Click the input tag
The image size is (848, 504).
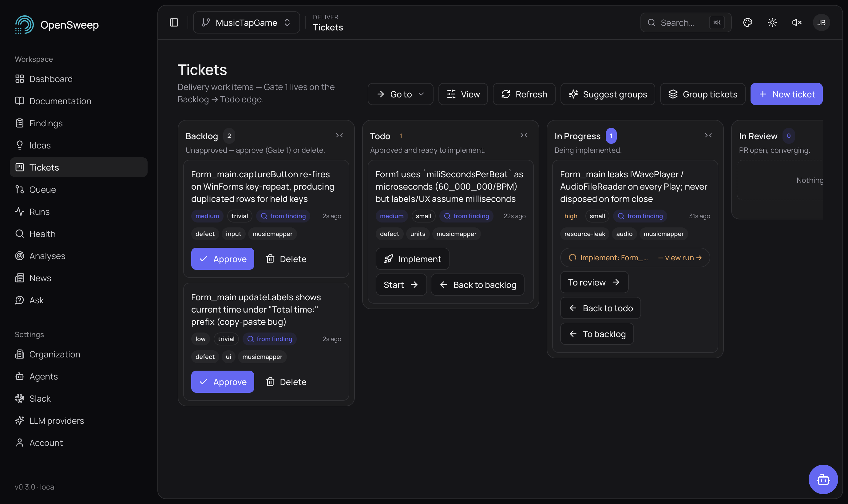point(233,234)
